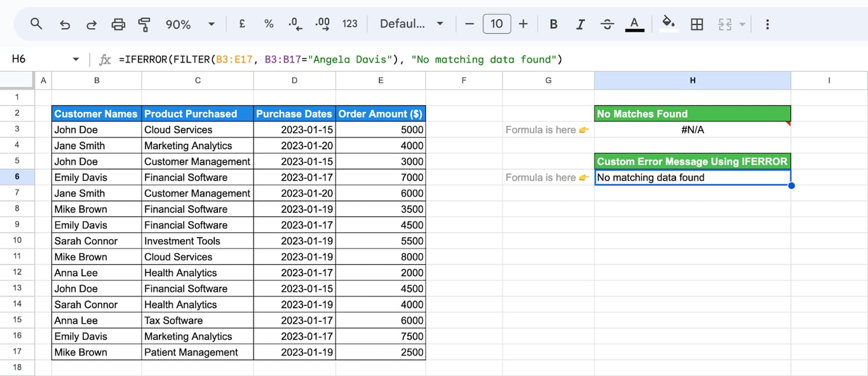The height and width of the screenshot is (376, 868).
Task: Format as currency with pound icon
Action: 242,24
